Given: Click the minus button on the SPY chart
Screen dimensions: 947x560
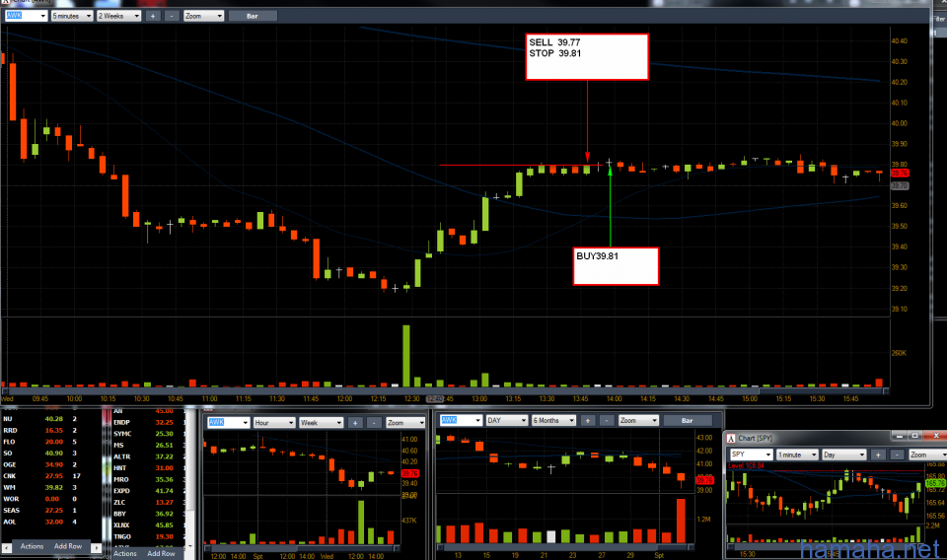Looking at the screenshot, I should coord(895,455).
